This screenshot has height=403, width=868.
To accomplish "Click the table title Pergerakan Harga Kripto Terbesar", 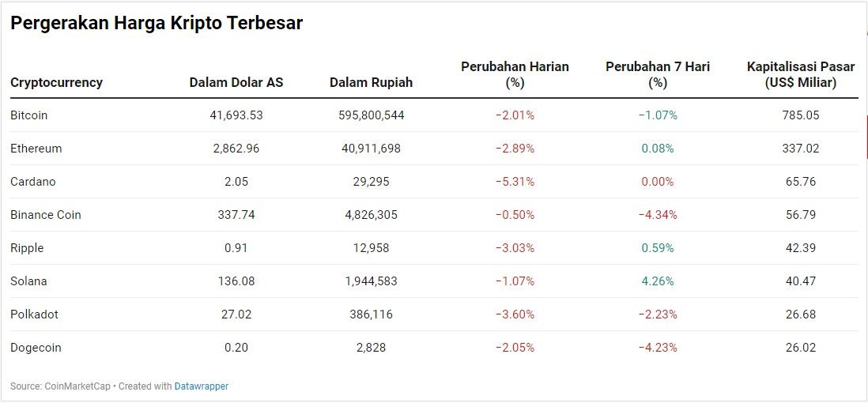I will [157, 23].
